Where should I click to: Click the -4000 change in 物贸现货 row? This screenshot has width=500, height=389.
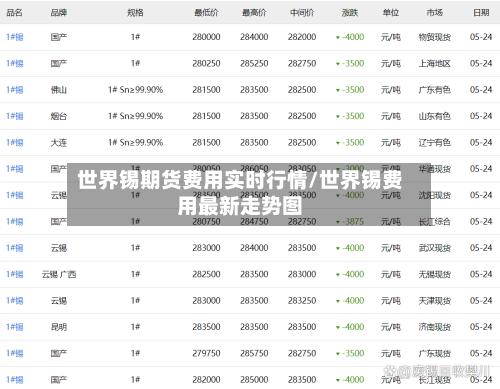point(350,37)
